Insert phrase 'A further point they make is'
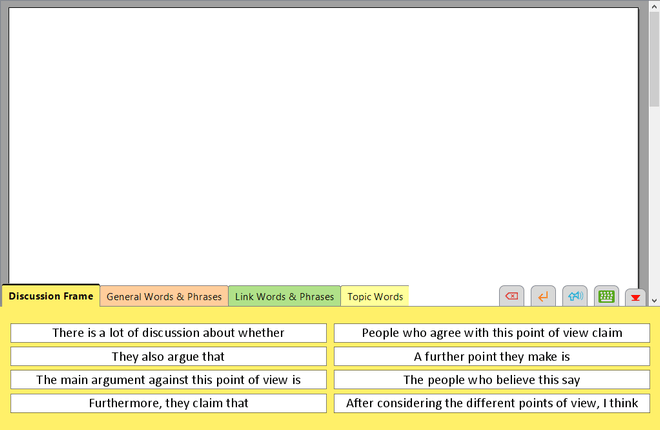This screenshot has width=660, height=430. (x=492, y=356)
